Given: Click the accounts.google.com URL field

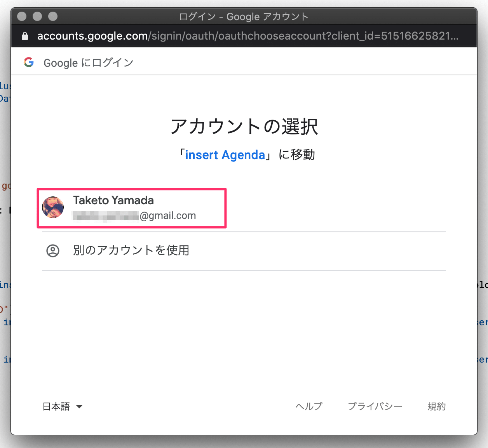Looking at the screenshot, I should click(248, 36).
